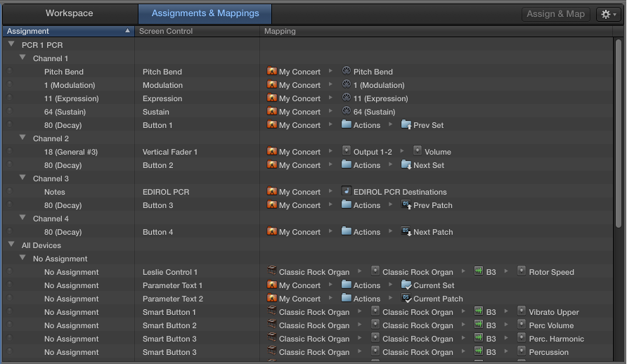Open the gear action menu

(609, 14)
